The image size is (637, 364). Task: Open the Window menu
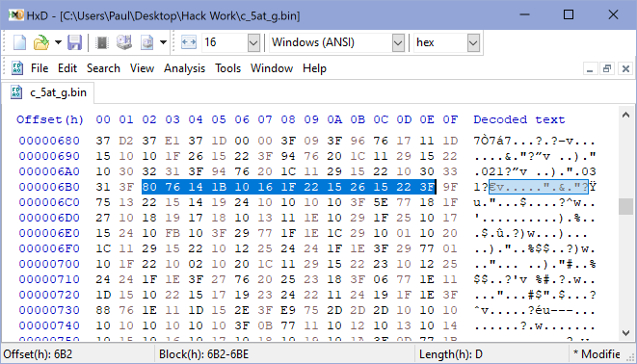click(x=272, y=68)
